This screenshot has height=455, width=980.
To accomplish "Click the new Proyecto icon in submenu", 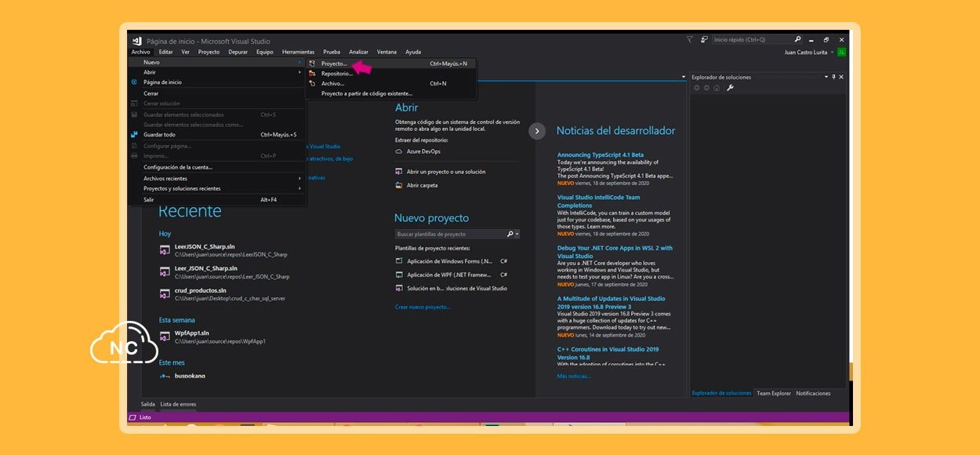I will click(312, 64).
